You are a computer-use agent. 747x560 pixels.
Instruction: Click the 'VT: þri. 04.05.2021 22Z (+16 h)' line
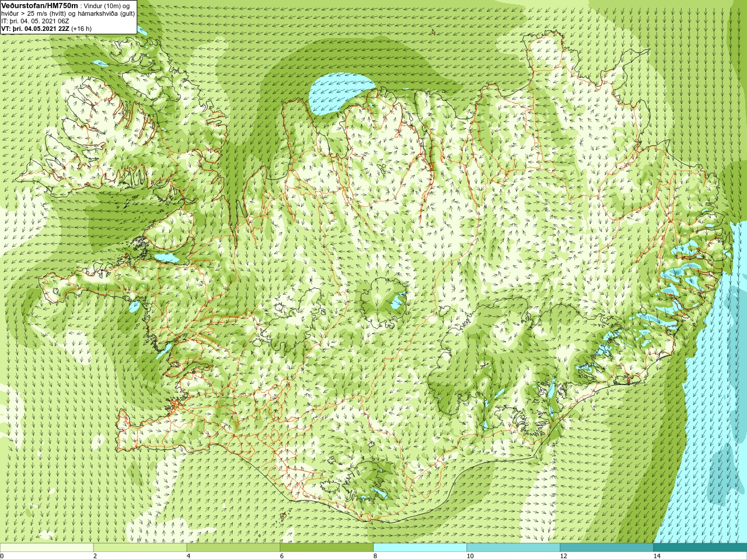46,29
